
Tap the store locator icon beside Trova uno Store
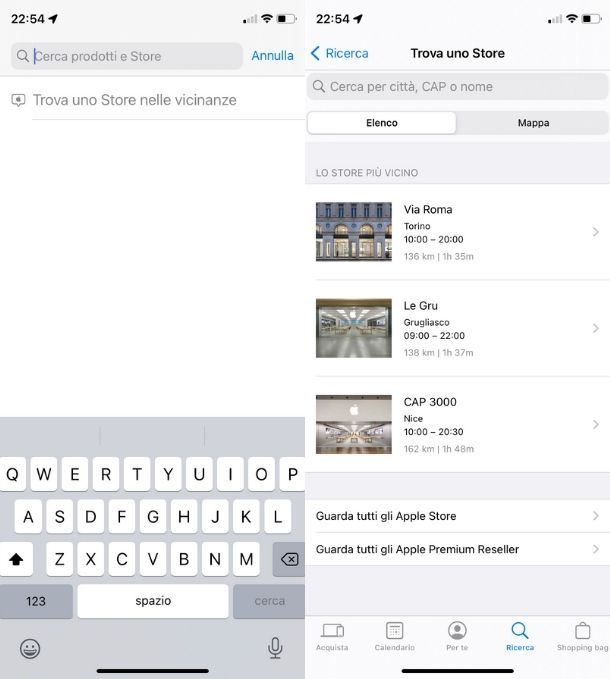pyautogui.click(x=18, y=100)
